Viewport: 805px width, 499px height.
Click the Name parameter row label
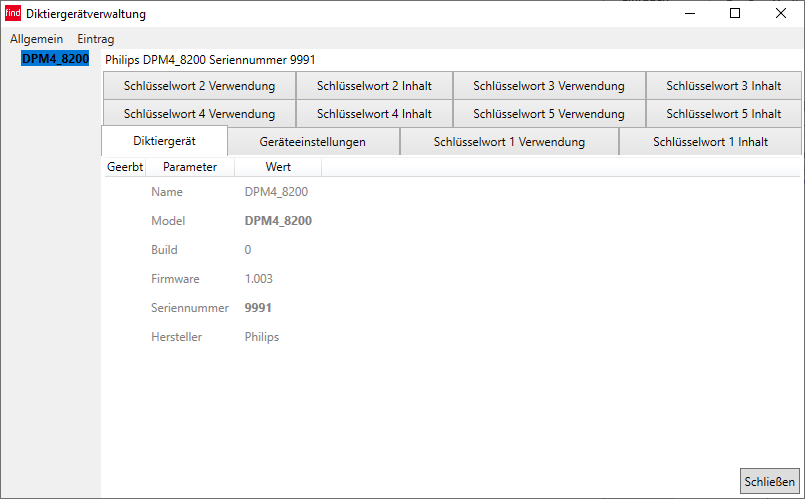(167, 192)
